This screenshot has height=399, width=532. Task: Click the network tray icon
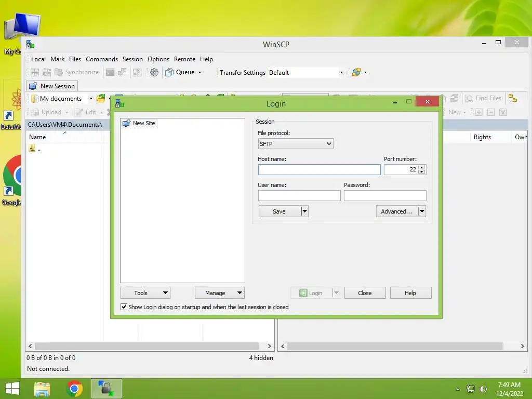[471, 389]
